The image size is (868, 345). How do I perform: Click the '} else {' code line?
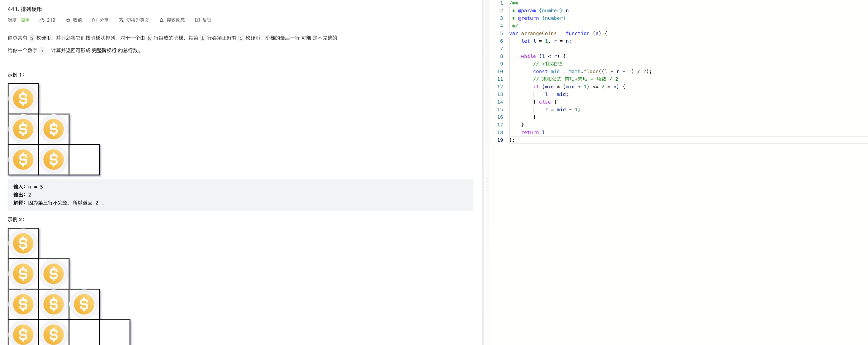545,102
